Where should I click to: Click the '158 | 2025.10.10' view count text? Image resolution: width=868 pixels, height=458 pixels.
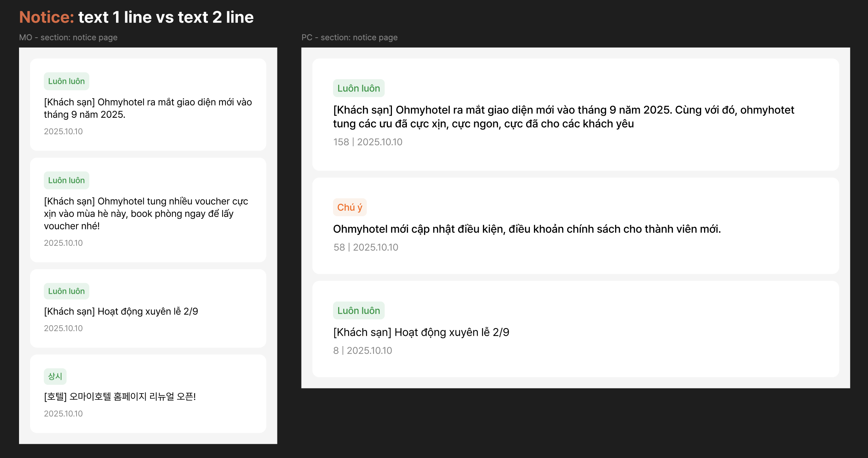point(367,142)
